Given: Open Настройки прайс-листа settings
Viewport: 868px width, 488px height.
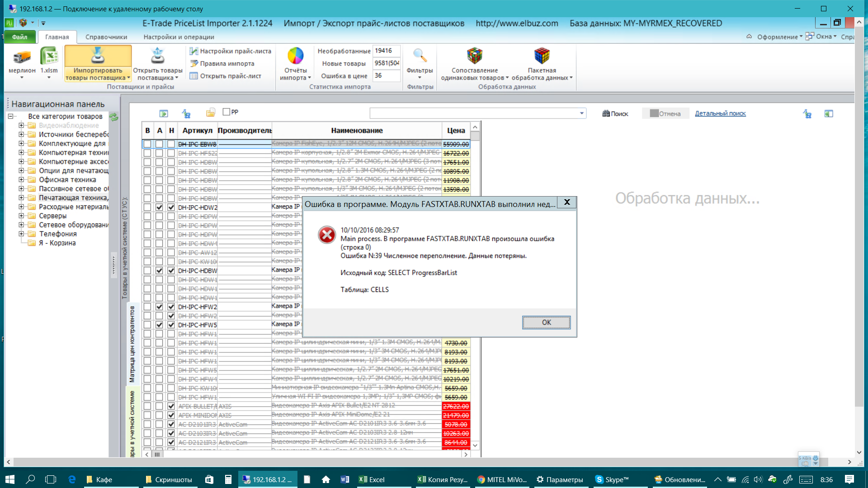Looking at the screenshot, I should pos(231,51).
